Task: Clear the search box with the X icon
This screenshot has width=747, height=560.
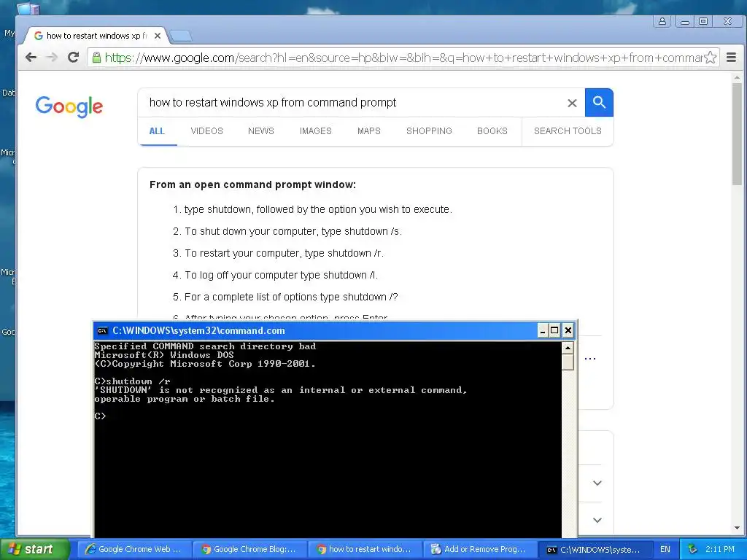Action: [572, 103]
